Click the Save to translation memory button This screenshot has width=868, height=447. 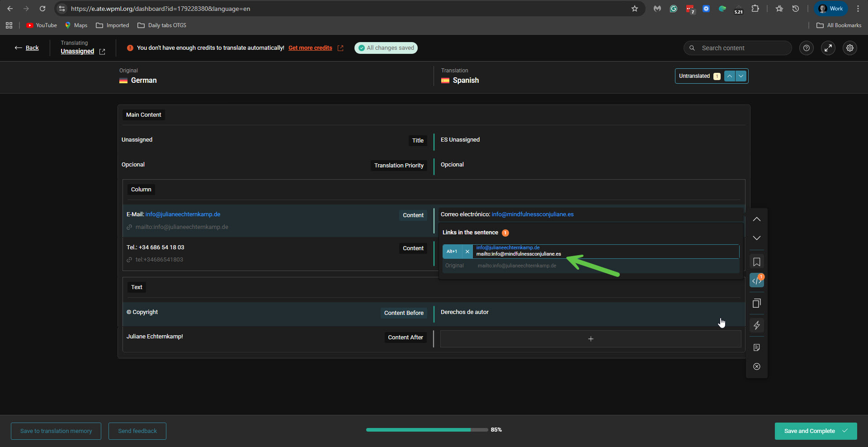tap(56, 431)
